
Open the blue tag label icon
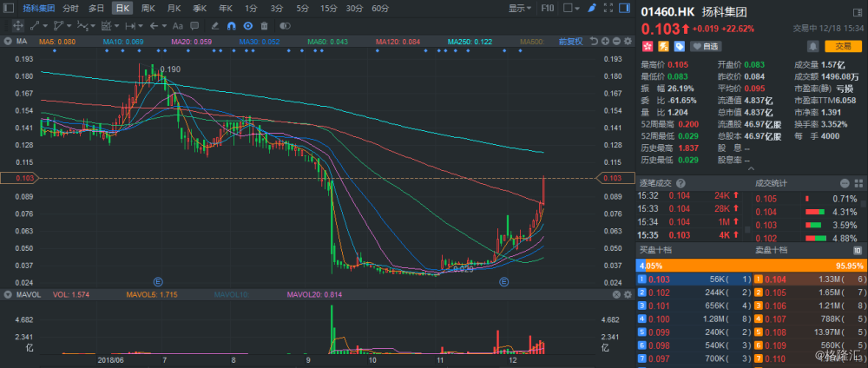pos(680,46)
